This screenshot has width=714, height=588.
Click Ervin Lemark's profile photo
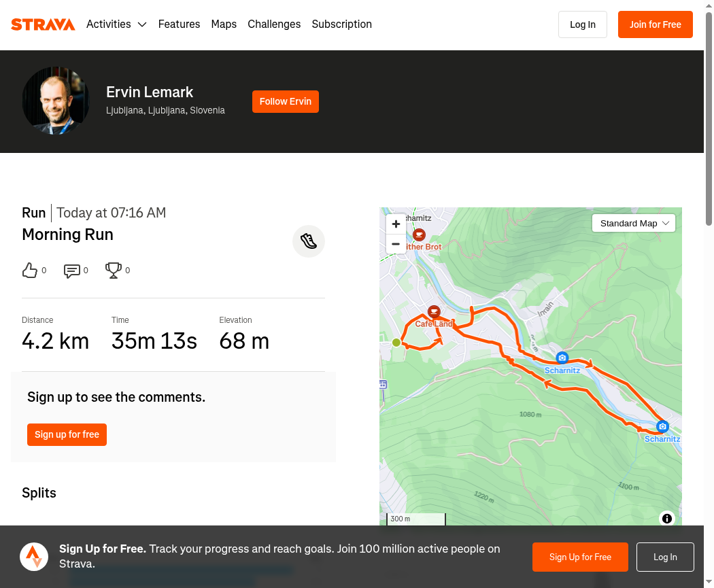(56, 101)
